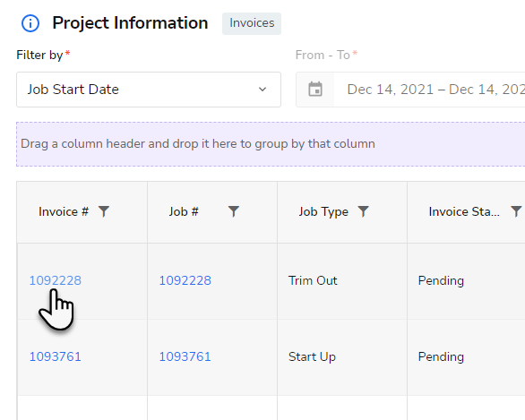Open job number 1093761 link
Viewport: 525px width, 420px height.
pos(185,356)
